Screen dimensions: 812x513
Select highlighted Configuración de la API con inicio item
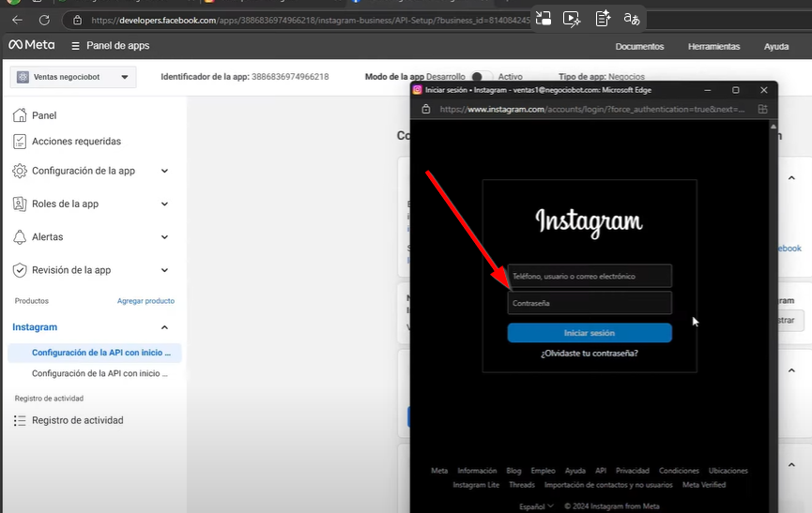pos(95,353)
